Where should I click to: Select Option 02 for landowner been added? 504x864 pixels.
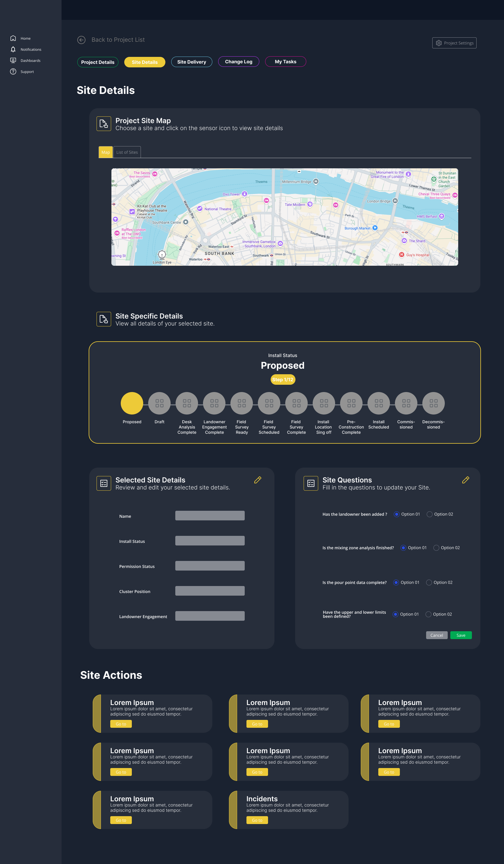[x=429, y=514]
